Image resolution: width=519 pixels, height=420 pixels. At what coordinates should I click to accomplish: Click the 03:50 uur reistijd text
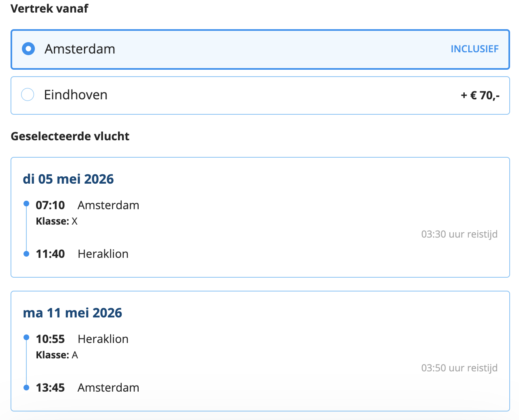coord(459,368)
